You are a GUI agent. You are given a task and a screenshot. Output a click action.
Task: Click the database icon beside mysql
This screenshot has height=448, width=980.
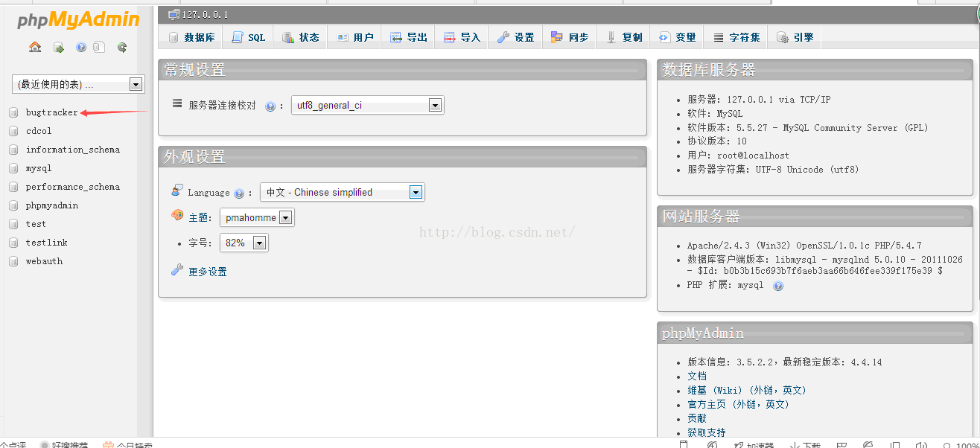[x=13, y=168]
